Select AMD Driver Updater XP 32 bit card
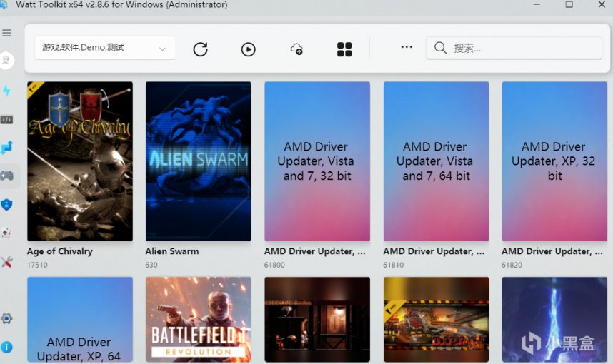 coord(554,161)
